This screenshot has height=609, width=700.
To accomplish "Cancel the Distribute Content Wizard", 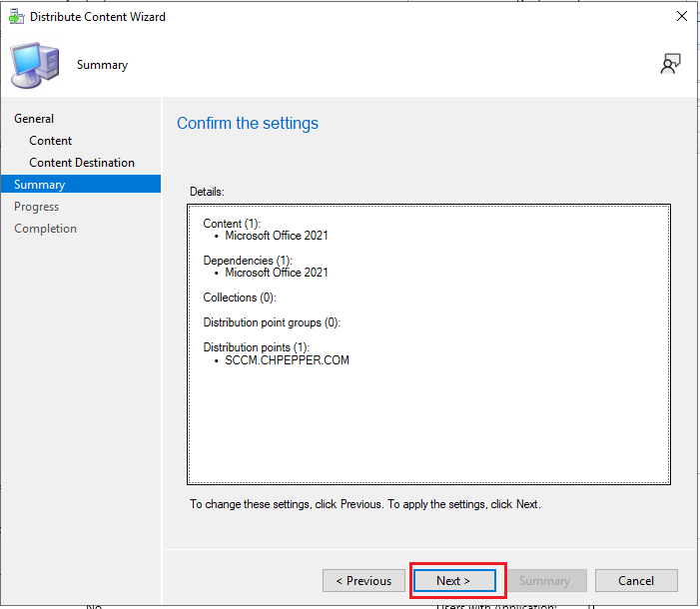I will (x=636, y=580).
